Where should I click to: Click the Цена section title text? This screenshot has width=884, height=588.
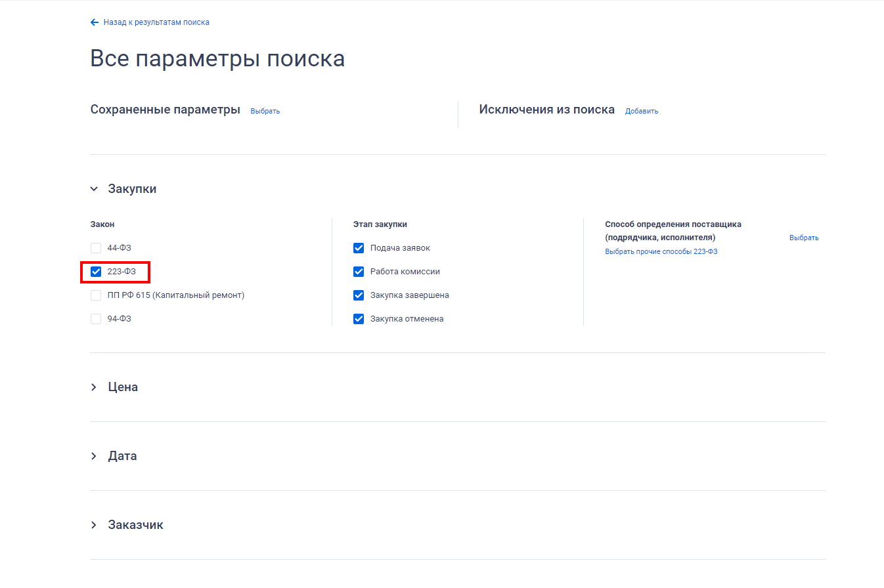pos(123,387)
